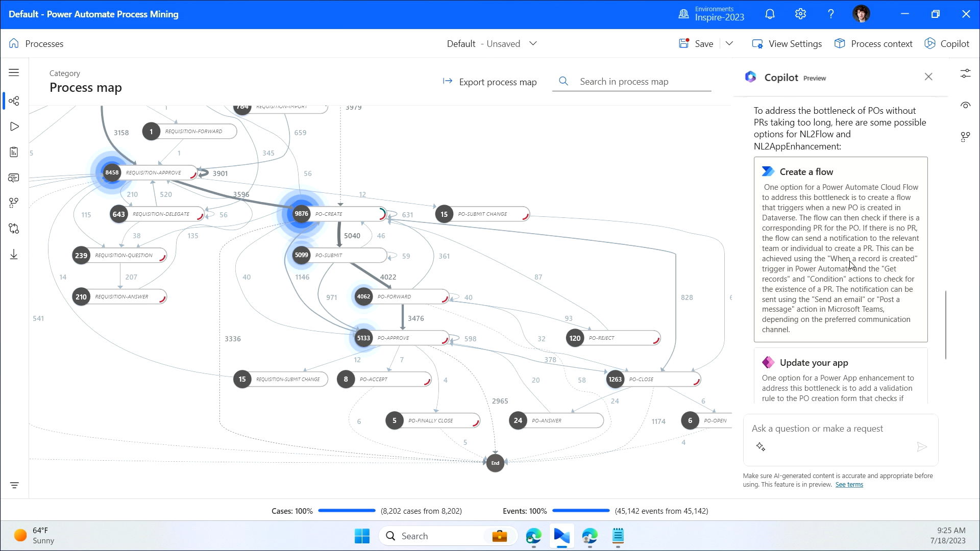Open the See terms link
980x551 pixels.
[849, 485]
